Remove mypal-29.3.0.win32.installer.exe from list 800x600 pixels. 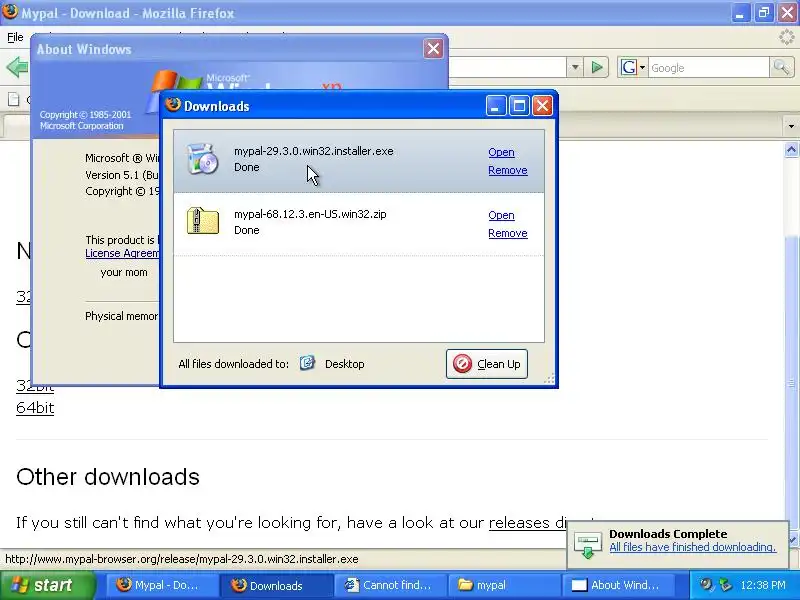[508, 170]
